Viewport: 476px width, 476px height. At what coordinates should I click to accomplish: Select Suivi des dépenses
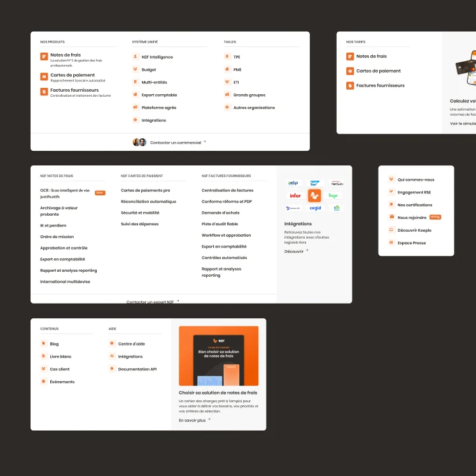point(139,224)
